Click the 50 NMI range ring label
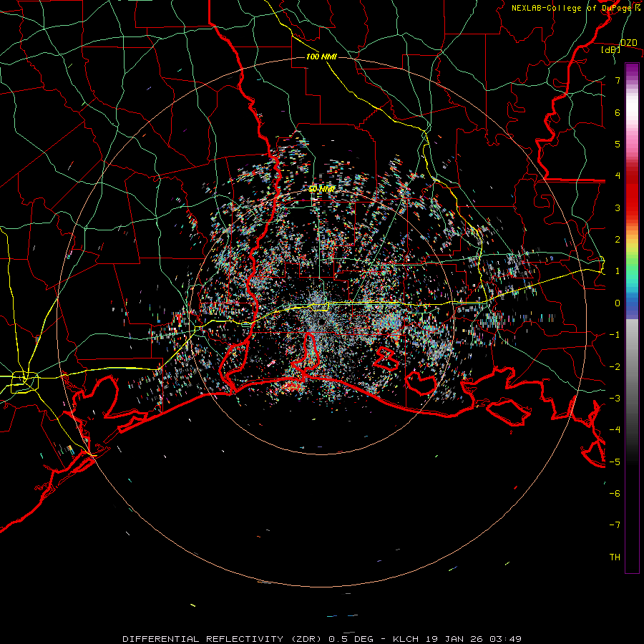644x644 pixels. point(321,189)
